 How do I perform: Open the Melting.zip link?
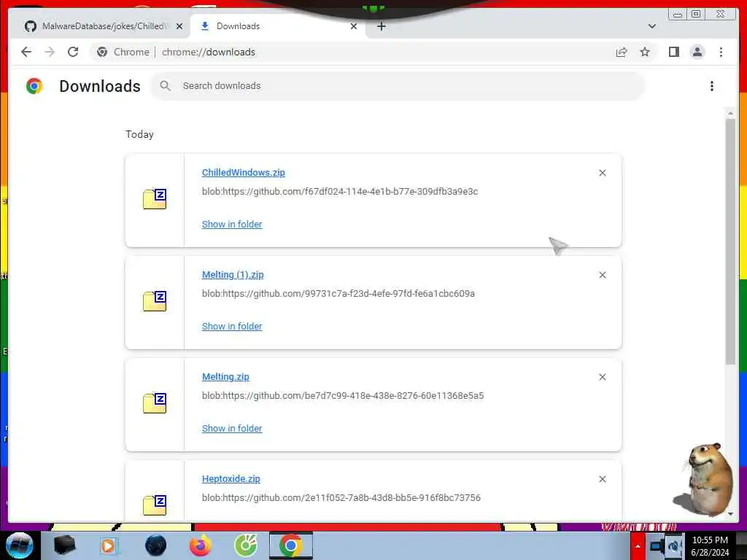coord(225,377)
